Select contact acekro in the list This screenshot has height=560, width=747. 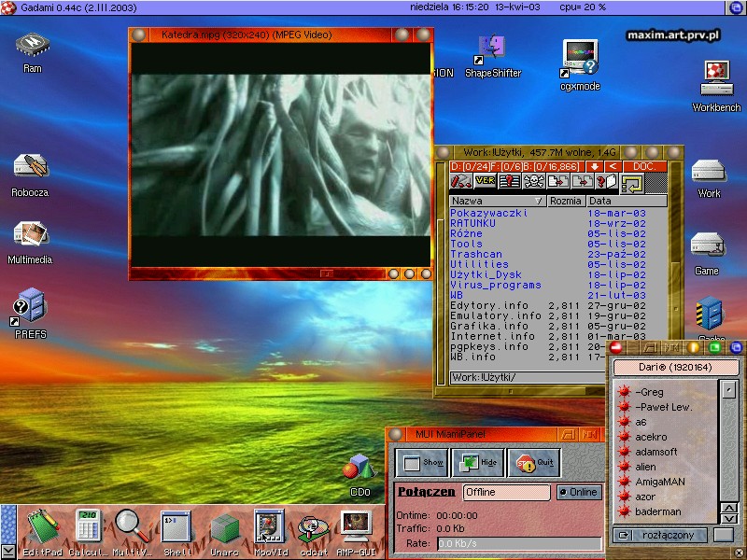pyautogui.click(x=666, y=437)
